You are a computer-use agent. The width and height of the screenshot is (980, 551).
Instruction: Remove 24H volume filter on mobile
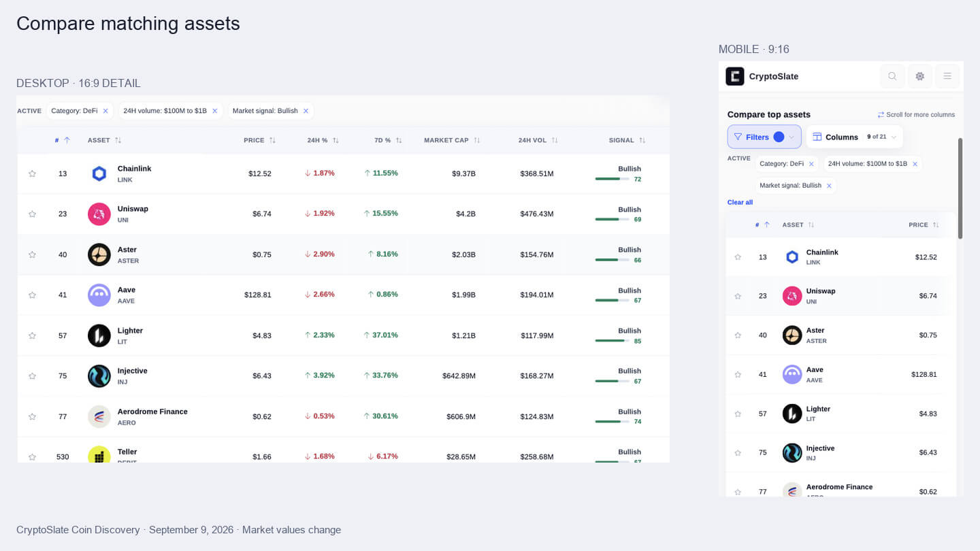click(915, 164)
